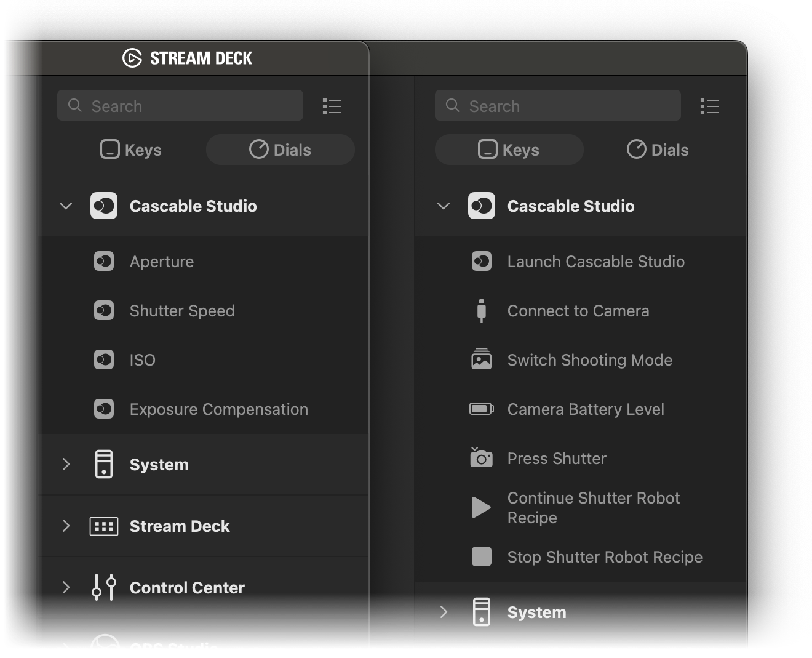Expand System in the right panel
This screenshot has height=658, width=812.
point(444,612)
